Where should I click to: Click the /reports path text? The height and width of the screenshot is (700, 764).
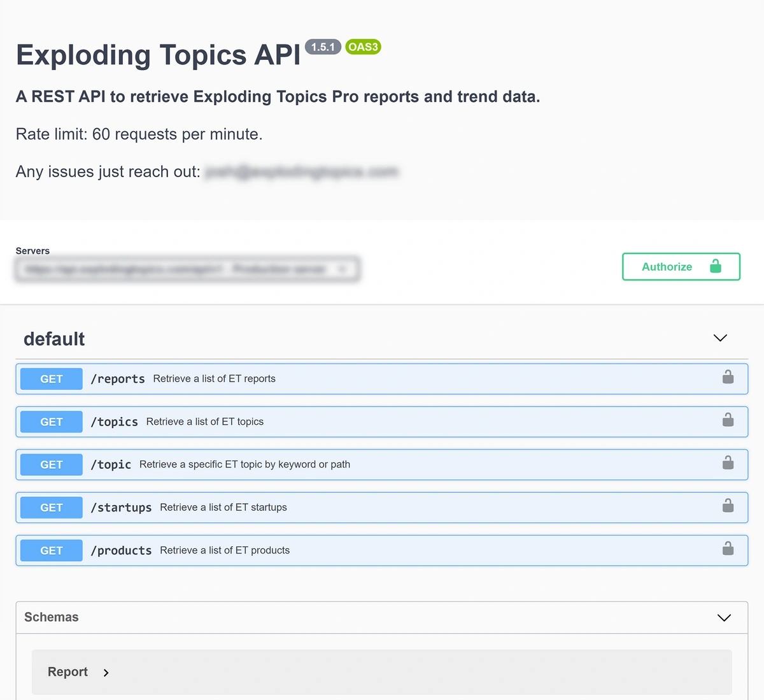point(118,379)
